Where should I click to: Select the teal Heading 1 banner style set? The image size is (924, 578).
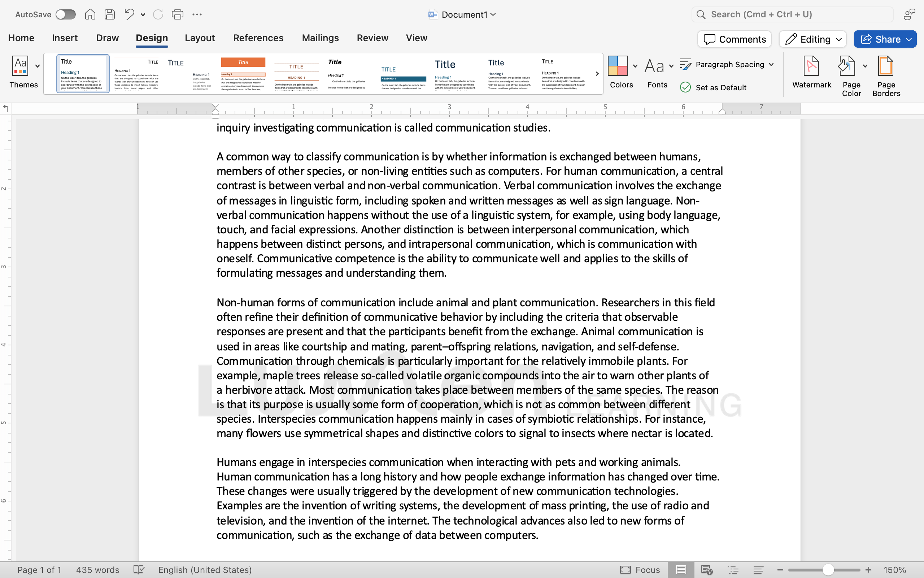[x=403, y=74]
